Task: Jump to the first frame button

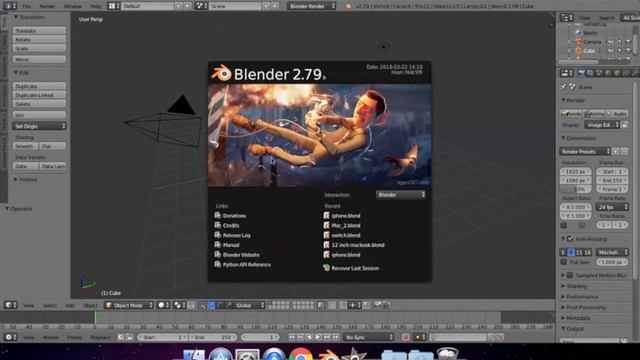Action: point(291,337)
